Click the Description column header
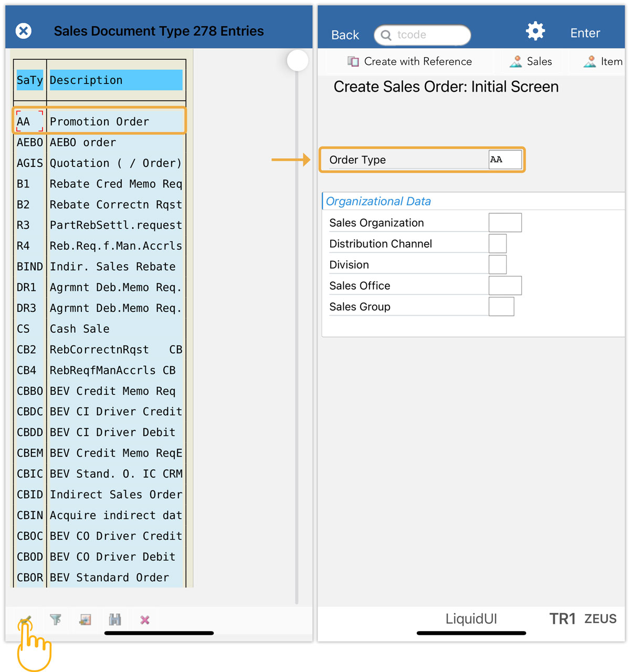Image resolution: width=630 pixels, height=672 pixels. click(116, 80)
